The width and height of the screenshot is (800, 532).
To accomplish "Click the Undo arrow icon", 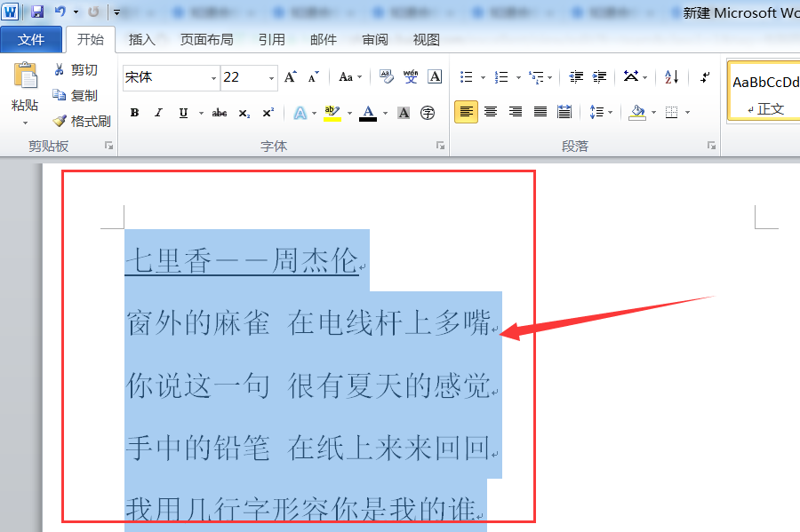I will click(60, 12).
